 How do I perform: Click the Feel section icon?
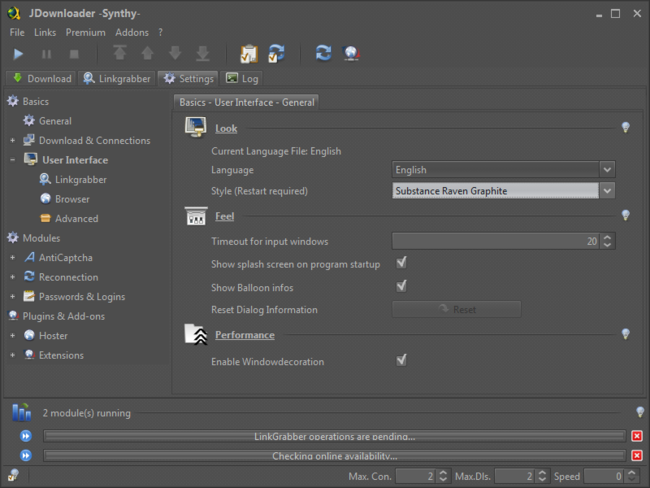pyautogui.click(x=196, y=216)
